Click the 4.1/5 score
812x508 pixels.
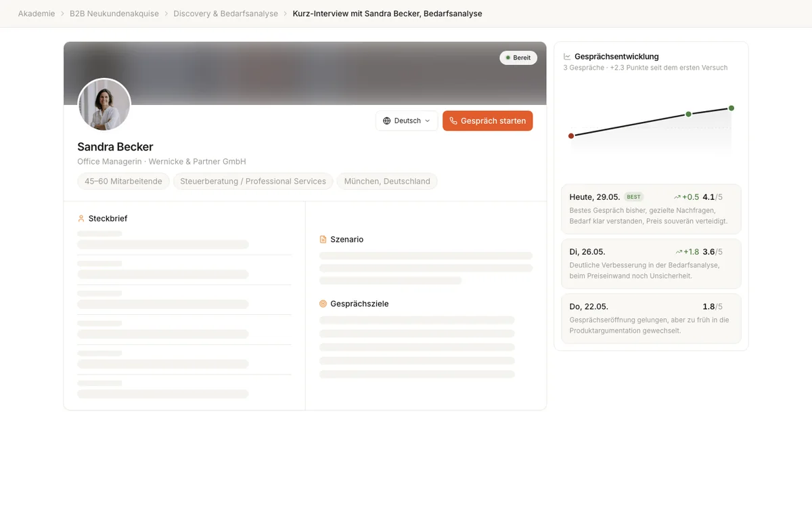[713, 197]
